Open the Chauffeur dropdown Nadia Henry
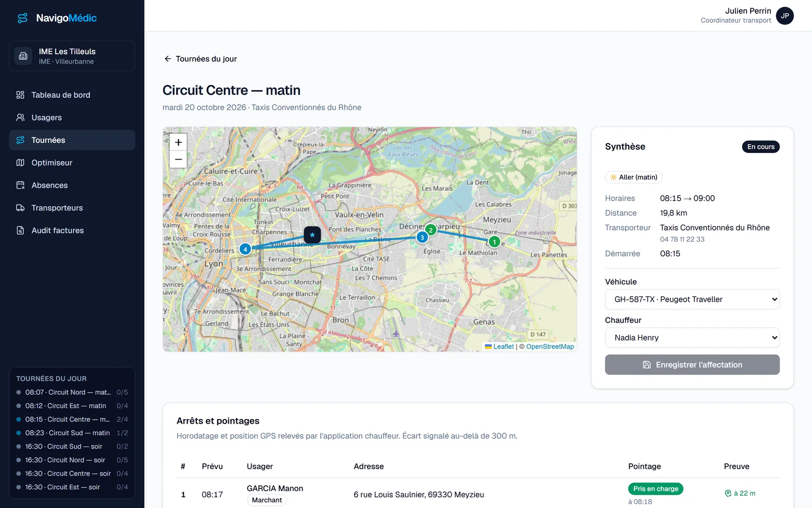Viewport: 812px width, 508px height. click(x=692, y=338)
